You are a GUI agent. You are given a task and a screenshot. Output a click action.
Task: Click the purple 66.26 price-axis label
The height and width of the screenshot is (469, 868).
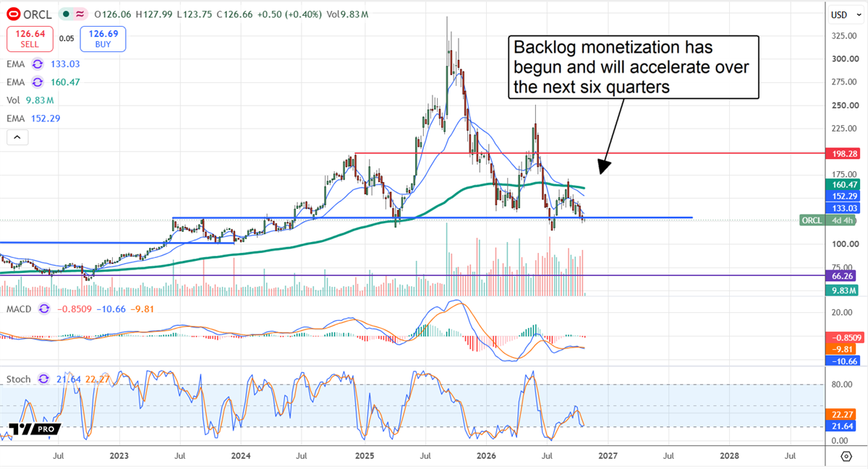[x=843, y=276]
